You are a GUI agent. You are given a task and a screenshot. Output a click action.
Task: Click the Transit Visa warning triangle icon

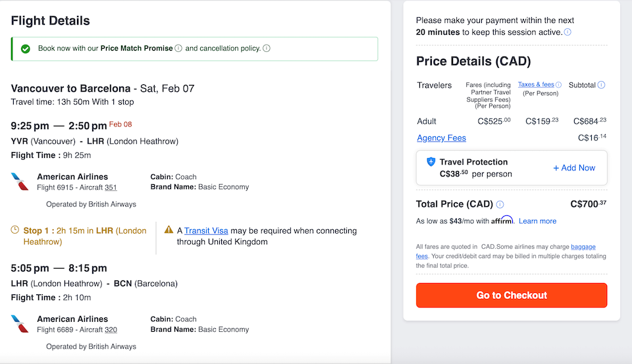[x=169, y=230]
